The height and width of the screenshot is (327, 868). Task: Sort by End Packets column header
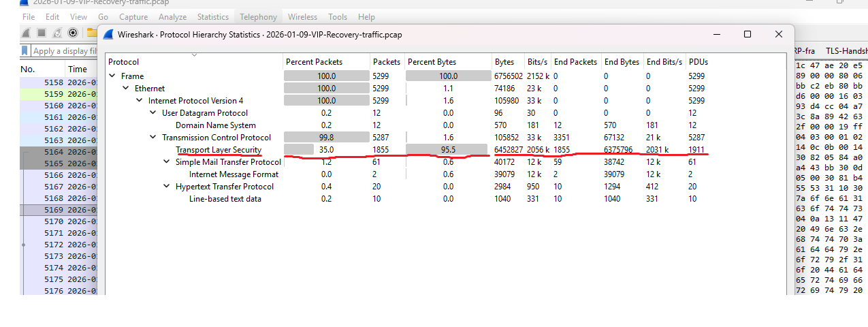pos(575,62)
